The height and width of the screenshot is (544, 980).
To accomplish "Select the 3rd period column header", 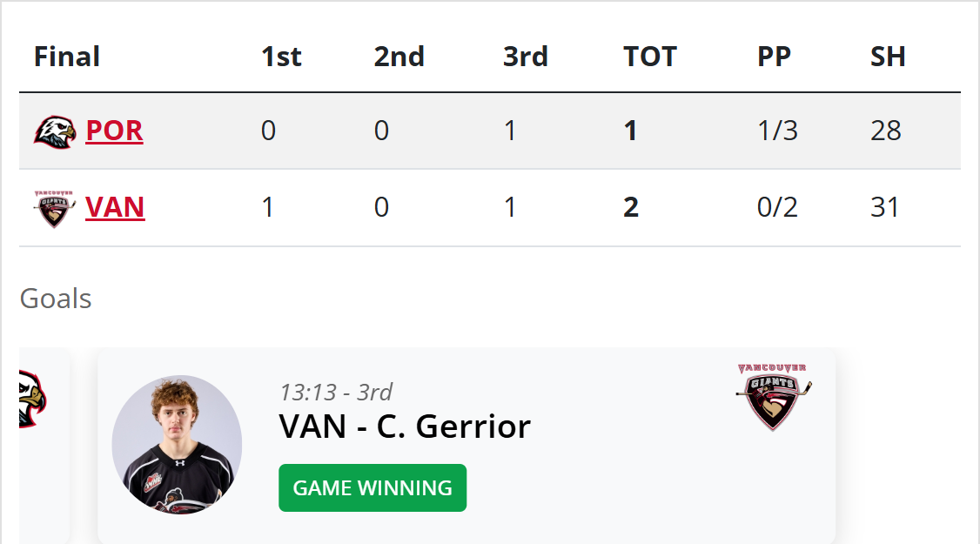I will coord(526,57).
